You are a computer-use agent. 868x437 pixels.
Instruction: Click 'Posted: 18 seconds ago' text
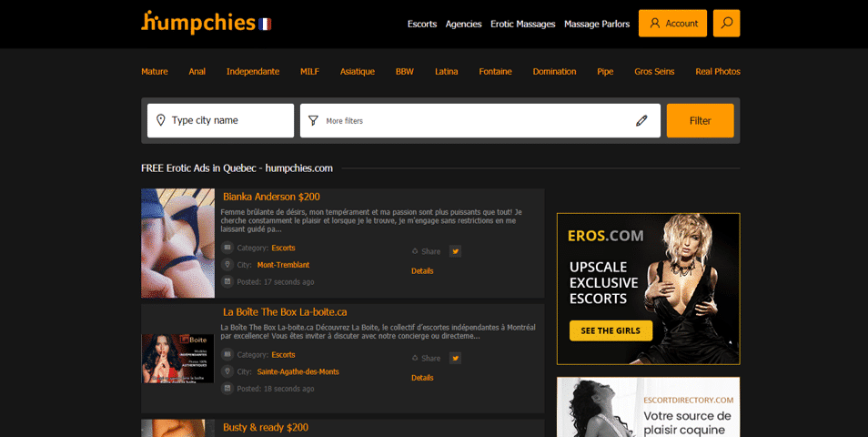tap(276, 389)
